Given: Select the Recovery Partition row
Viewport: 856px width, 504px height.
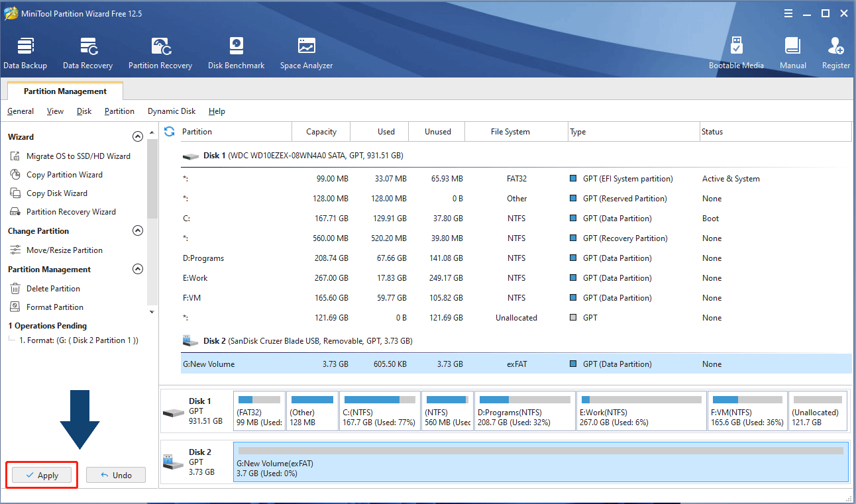Looking at the screenshot, I should [515, 238].
